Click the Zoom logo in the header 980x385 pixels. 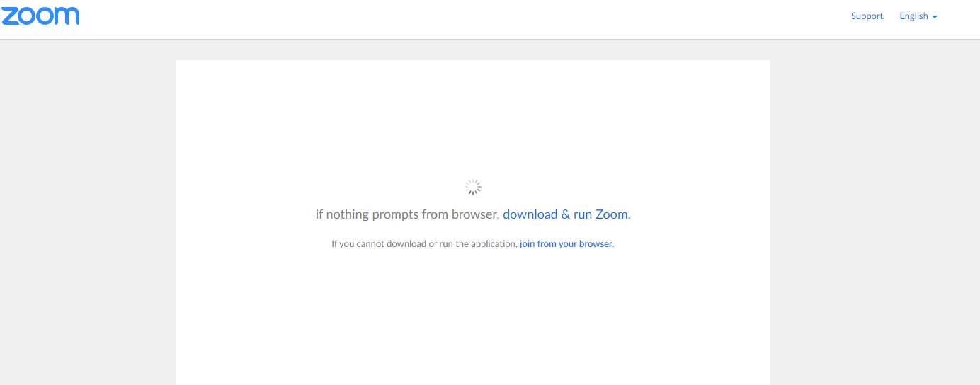tap(40, 16)
